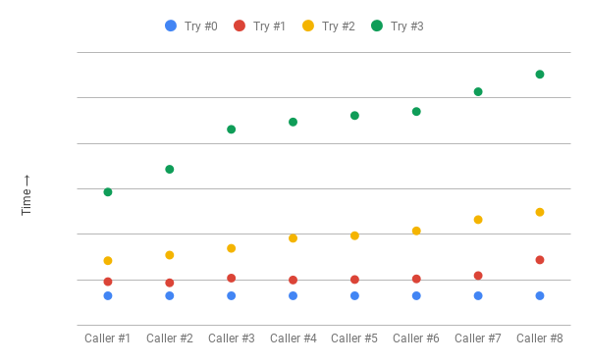The image size is (589, 364).
Task: Click the green Try #3 point for Caller #8
Action: tap(539, 75)
